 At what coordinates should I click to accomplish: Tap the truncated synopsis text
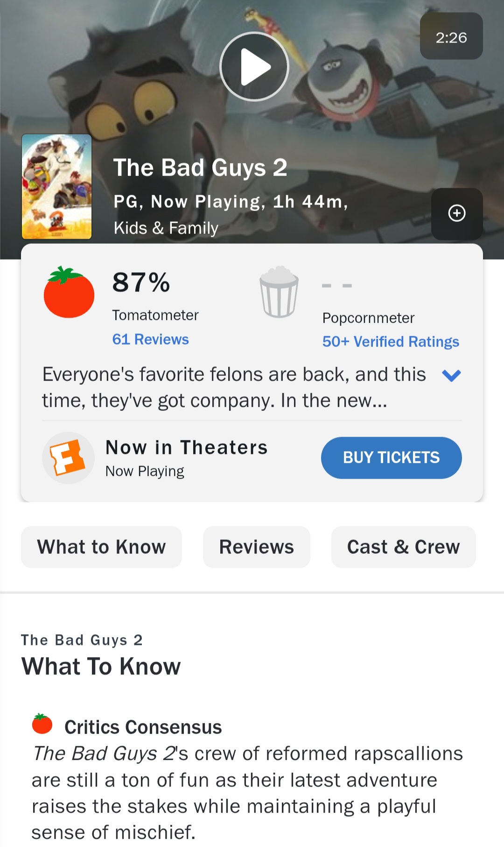click(233, 388)
